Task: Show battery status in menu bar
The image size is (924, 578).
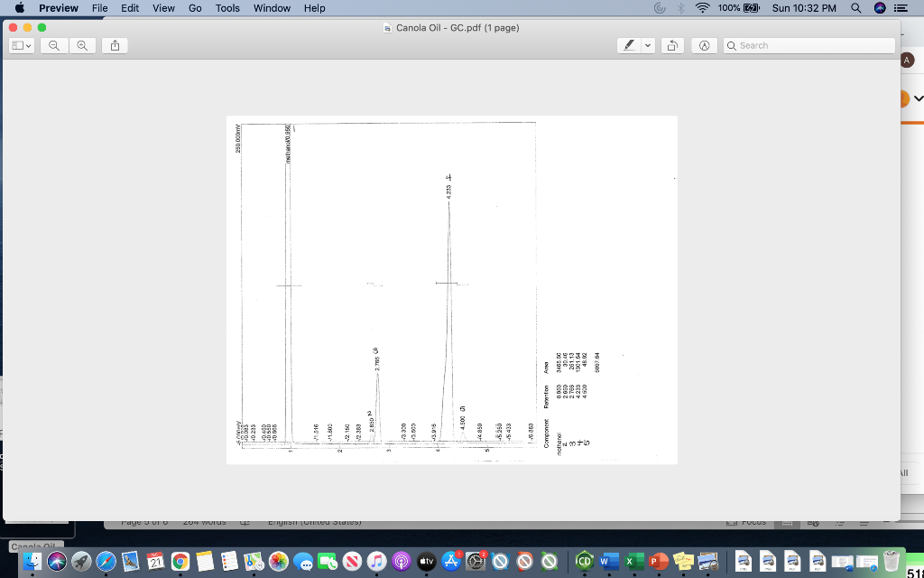Action: [x=739, y=7]
